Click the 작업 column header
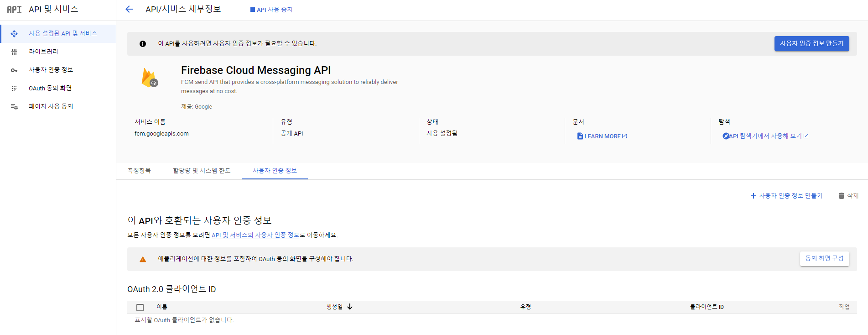 (844, 307)
